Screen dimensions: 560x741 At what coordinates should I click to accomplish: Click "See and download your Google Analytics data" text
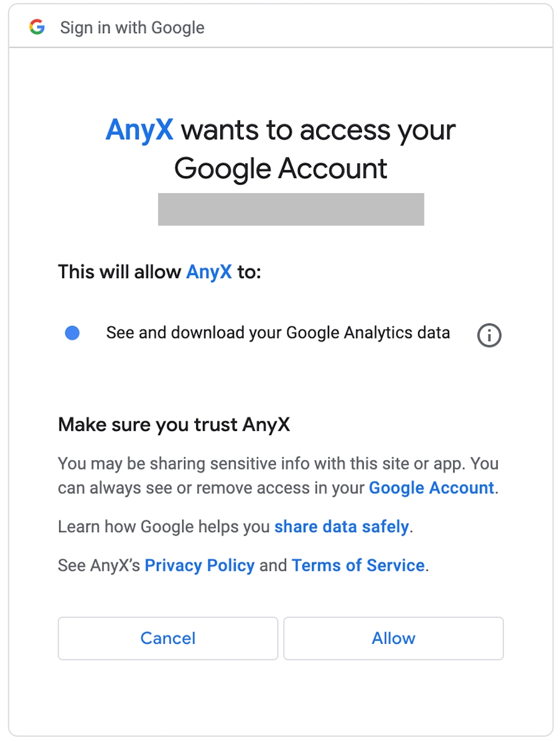point(278,333)
